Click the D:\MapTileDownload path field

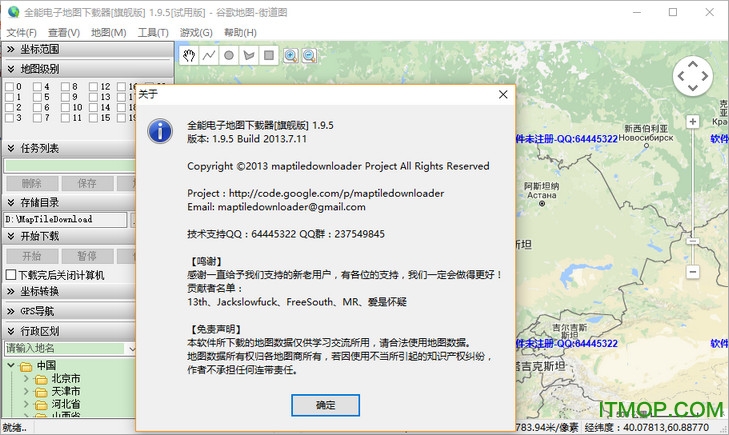click(x=65, y=219)
